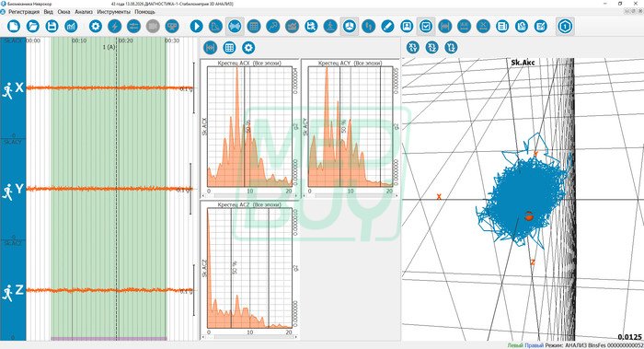
Task: Click the save-with-puzzle toolbar icon
Action: click(311, 27)
